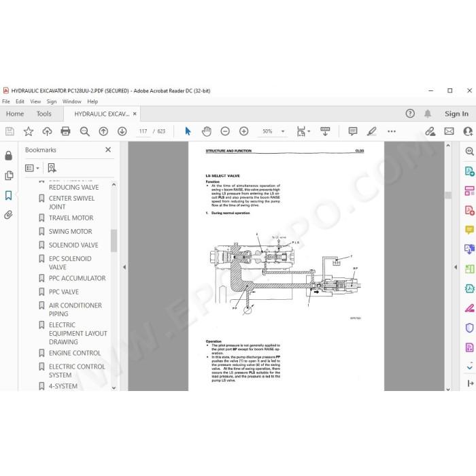Go to previous page arrow

103,131
